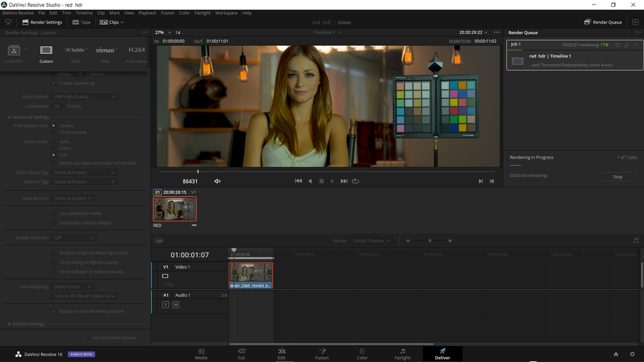Open Render Entire Timeline dropdown

point(372,241)
